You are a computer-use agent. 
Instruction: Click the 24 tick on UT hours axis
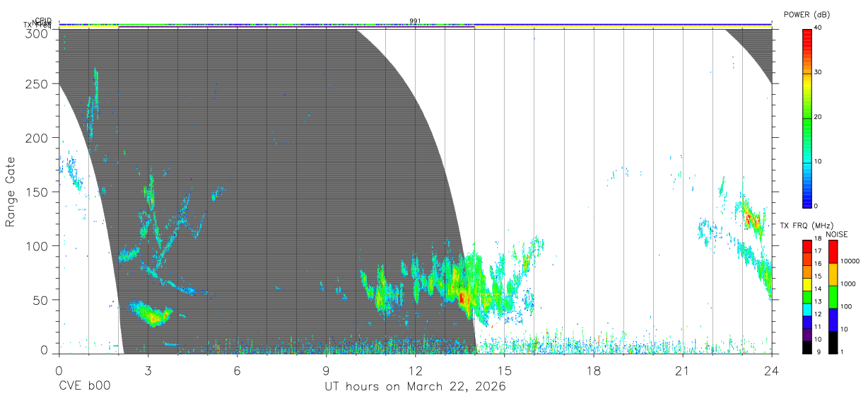(x=772, y=371)
